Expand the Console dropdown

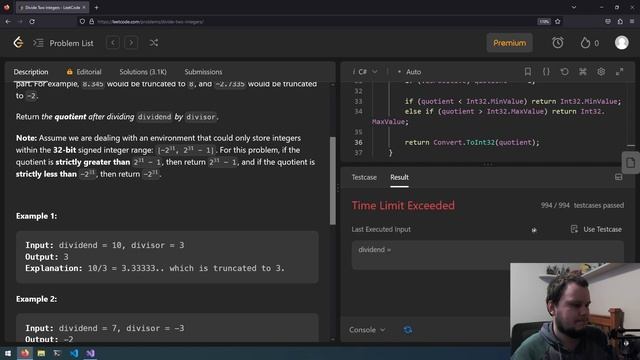[367, 330]
